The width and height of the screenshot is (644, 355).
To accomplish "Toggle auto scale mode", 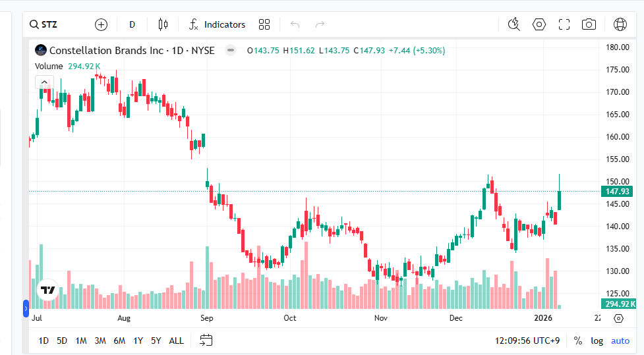I will pos(620,341).
